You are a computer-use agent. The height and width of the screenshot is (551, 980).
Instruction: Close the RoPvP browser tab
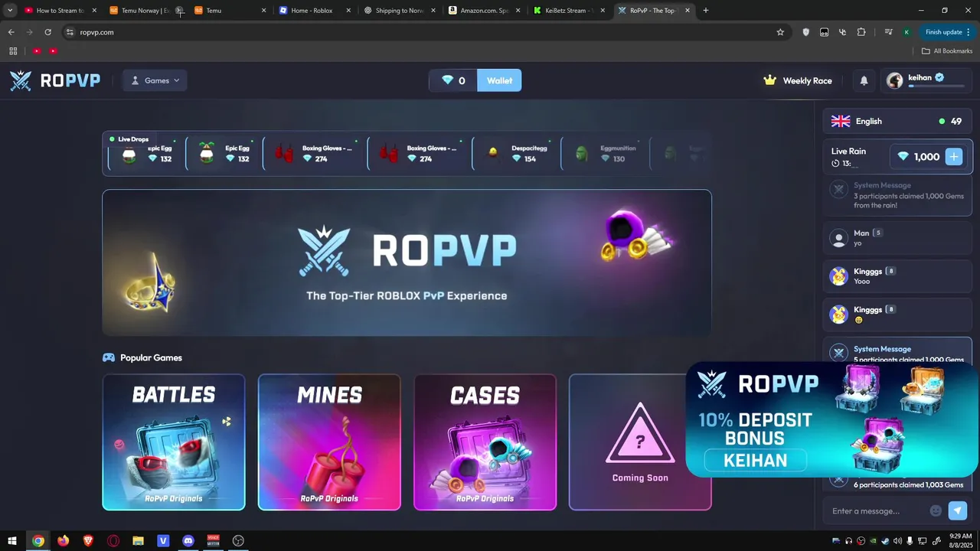[x=687, y=11]
